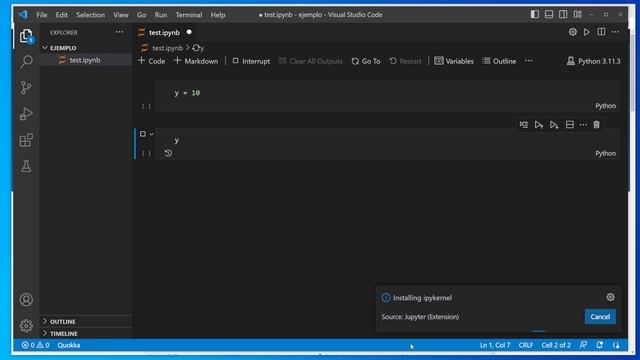Stop cell execution square button
The height and width of the screenshot is (360, 640).
tap(142, 134)
